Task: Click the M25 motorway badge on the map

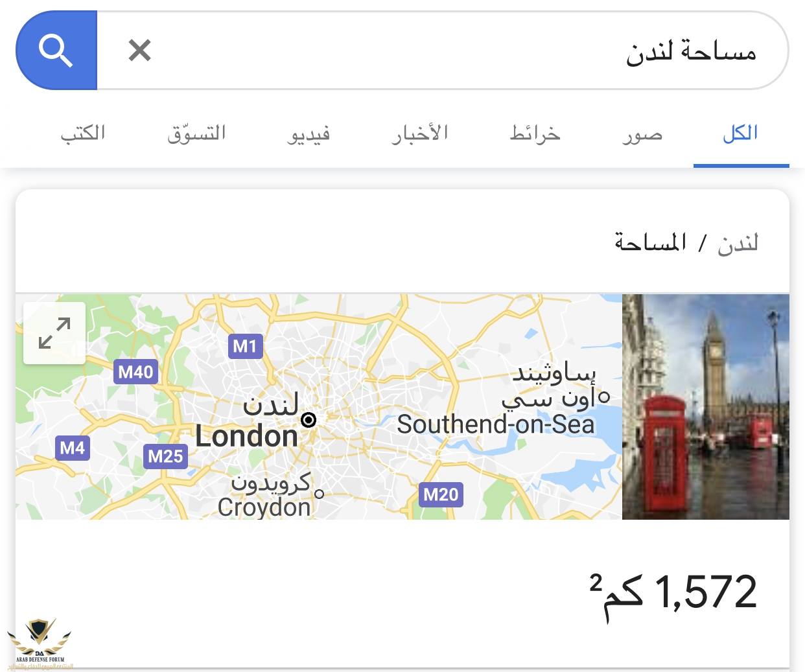Action: pos(165,456)
